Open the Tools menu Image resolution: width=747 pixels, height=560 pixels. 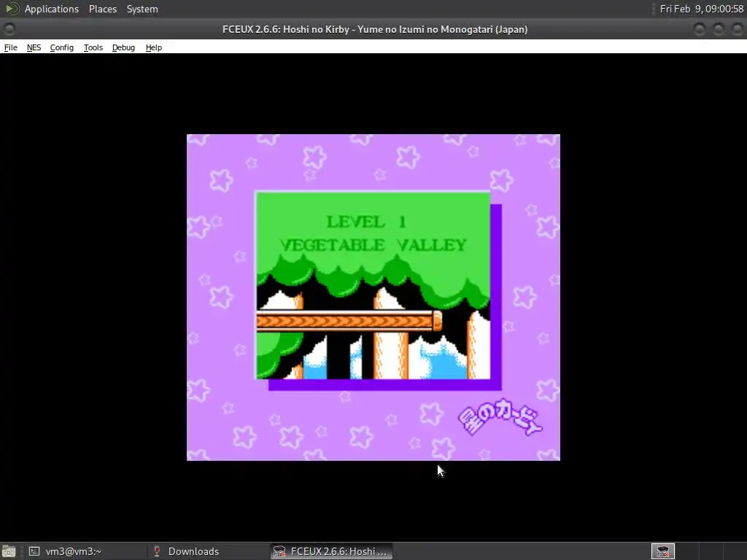point(93,47)
